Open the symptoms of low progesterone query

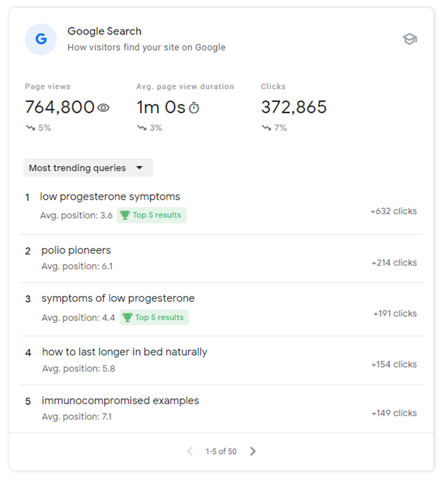[118, 298]
